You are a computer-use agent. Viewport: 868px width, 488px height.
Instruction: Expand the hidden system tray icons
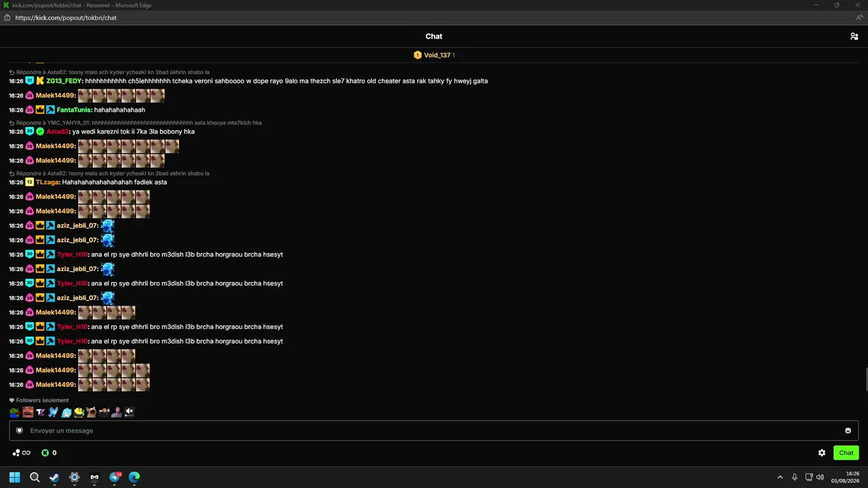pos(780,477)
